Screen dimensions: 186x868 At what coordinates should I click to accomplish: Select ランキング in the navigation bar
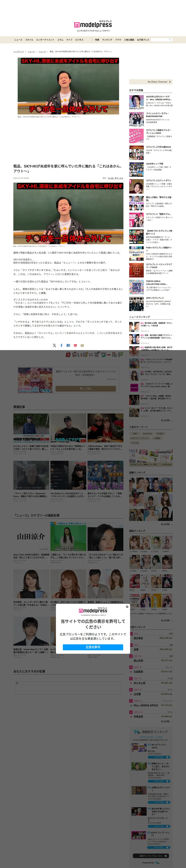point(107,40)
